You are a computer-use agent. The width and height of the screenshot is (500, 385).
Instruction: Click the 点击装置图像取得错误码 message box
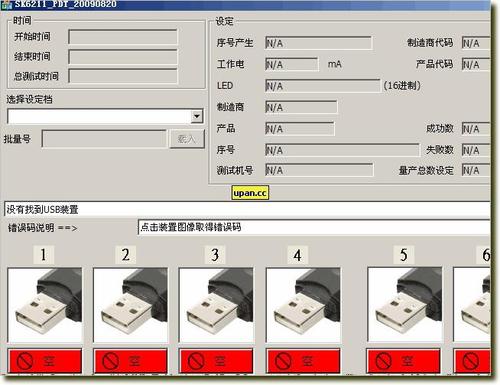coord(314,227)
